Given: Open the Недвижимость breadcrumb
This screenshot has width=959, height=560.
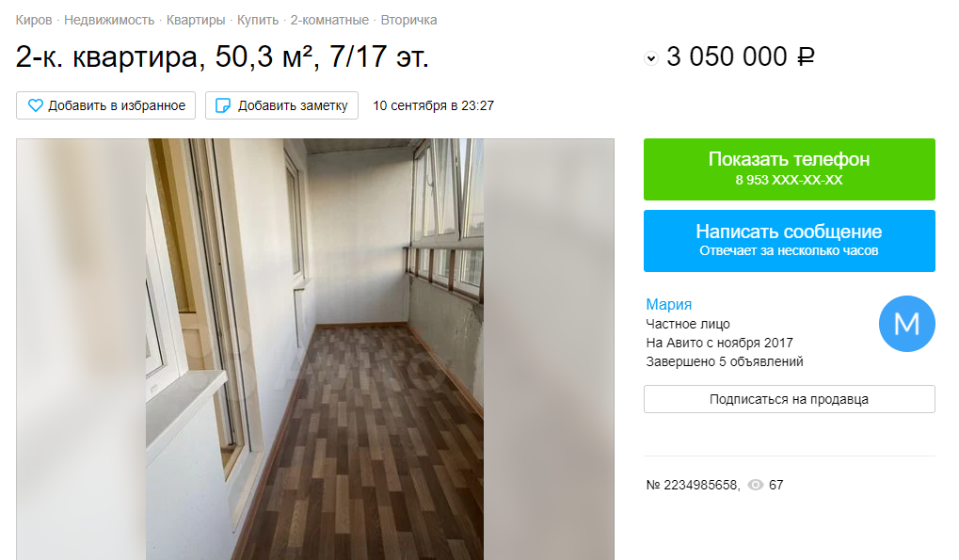Looking at the screenshot, I should tap(109, 20).
